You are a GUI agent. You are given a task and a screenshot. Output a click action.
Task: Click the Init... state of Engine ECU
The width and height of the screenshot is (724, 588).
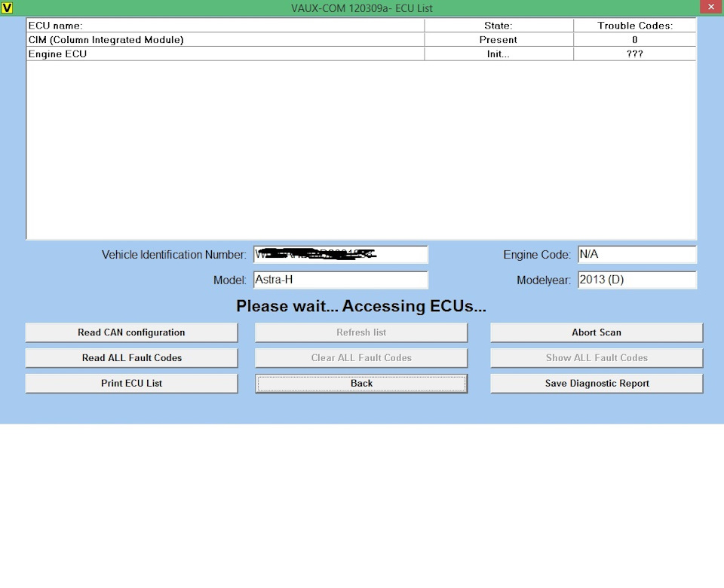point(499,54)
